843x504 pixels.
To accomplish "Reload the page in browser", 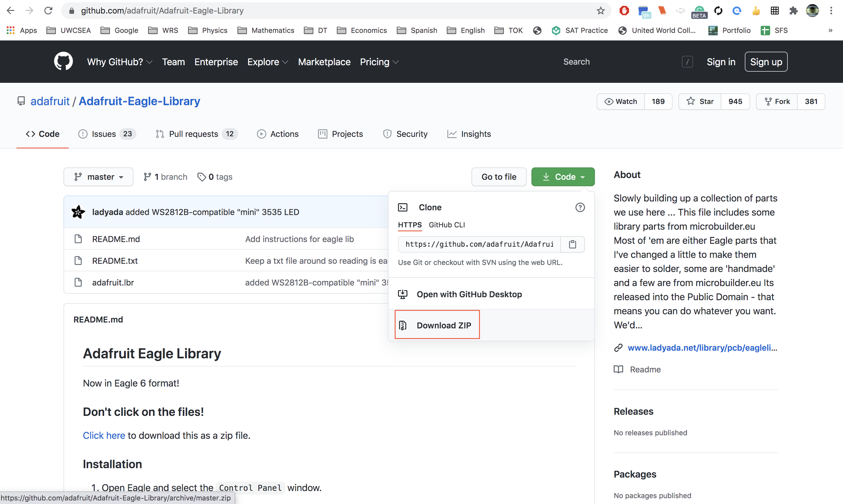I will click(x=48, y=11).
